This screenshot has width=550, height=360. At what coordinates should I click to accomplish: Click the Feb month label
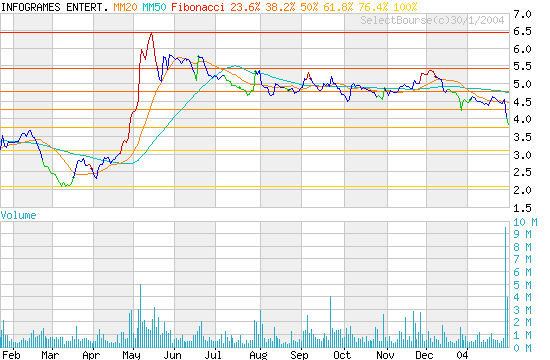(11, 355)
